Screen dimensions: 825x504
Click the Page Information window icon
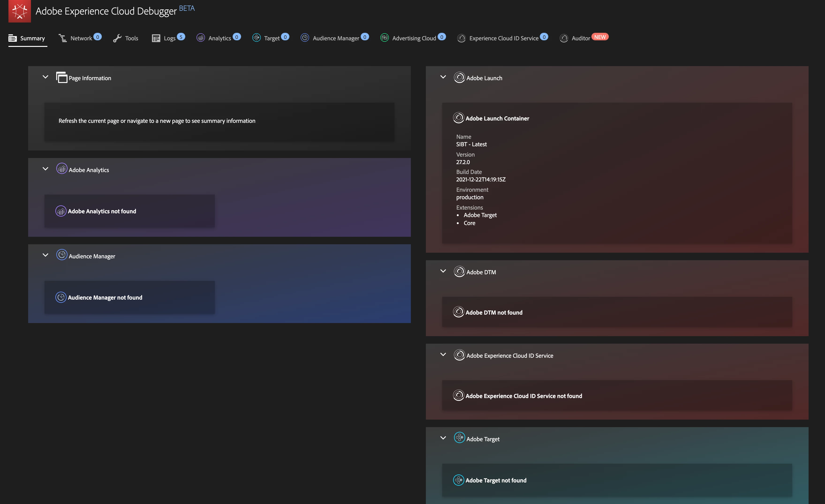tap(62, 78)
